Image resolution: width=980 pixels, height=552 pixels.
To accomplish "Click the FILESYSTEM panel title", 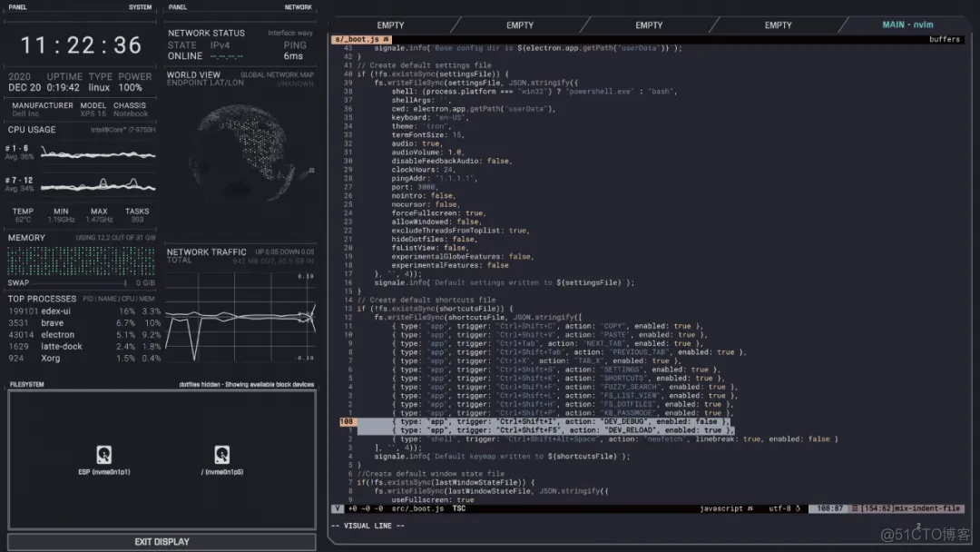I will 27,384.
